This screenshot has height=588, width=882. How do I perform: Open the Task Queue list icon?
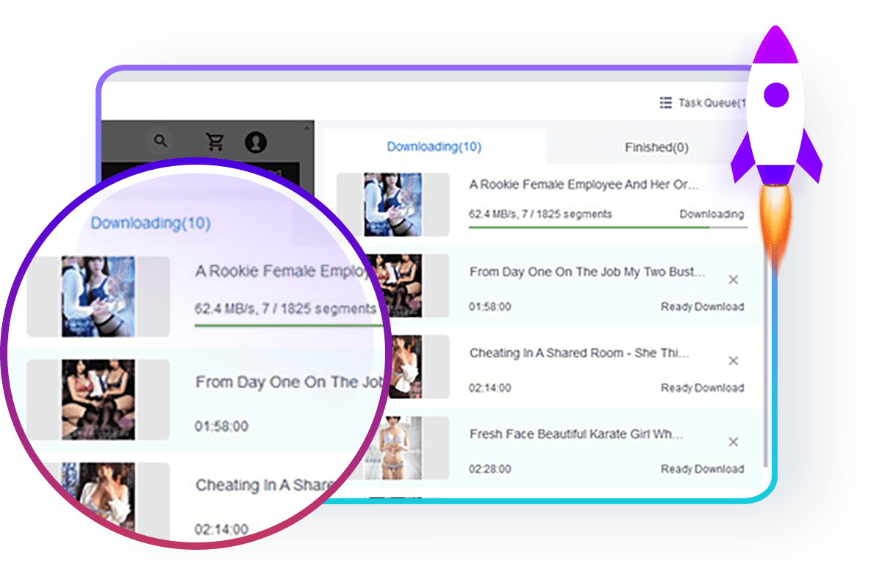pos(666,103)
